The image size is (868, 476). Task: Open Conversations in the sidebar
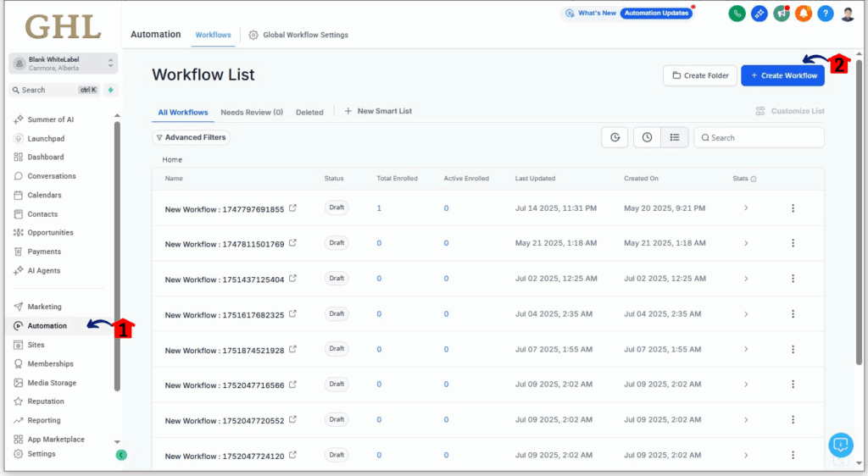click(x=52, y=176)
